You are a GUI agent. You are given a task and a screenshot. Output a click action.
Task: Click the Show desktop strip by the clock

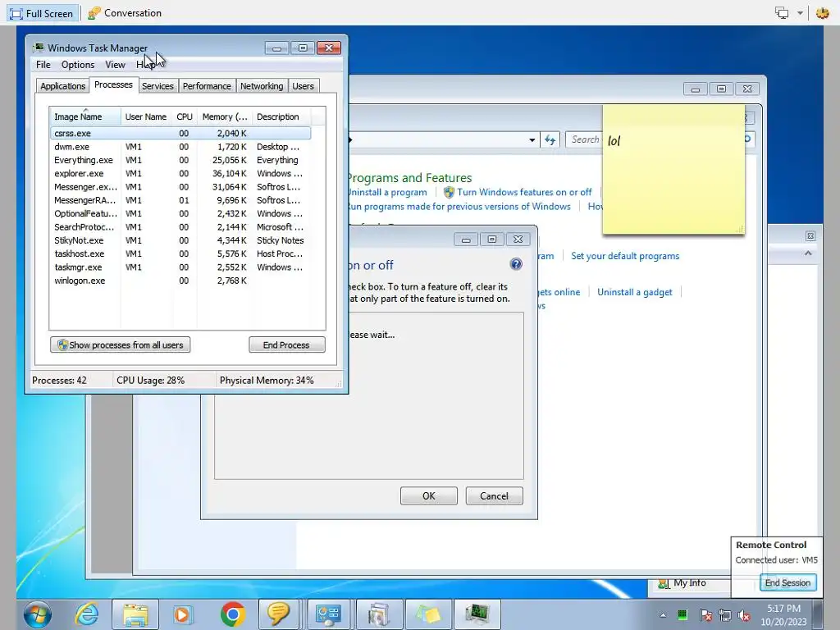pos(818,614)
